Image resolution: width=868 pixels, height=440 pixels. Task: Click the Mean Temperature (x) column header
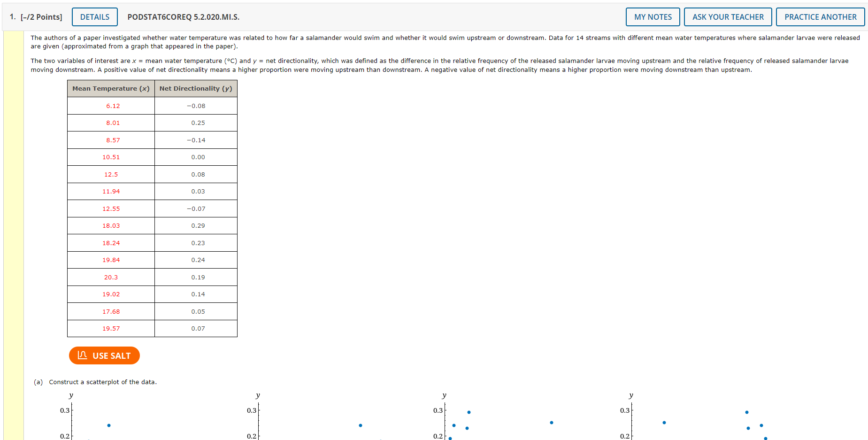111,88
